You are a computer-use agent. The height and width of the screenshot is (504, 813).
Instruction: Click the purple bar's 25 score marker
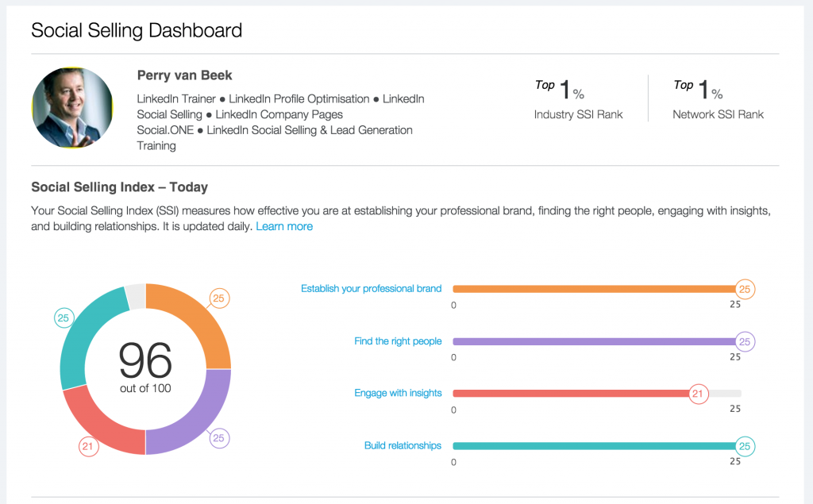click(x=745, y=342)
